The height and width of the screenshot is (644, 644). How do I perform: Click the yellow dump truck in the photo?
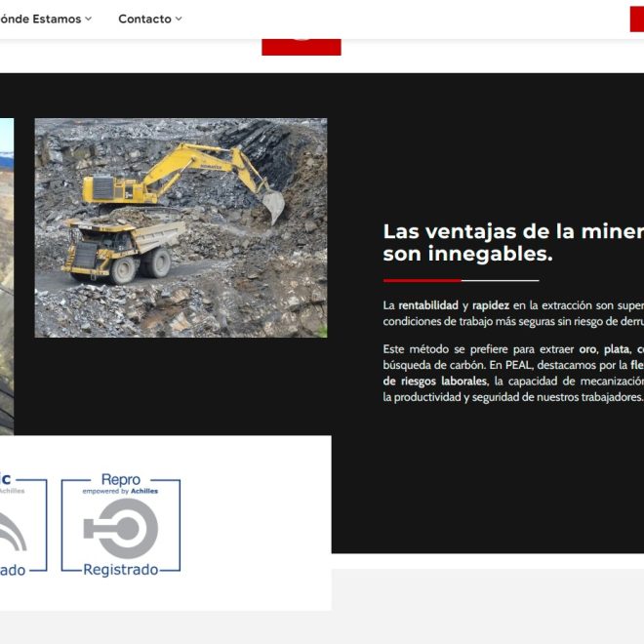coord(123,249)
